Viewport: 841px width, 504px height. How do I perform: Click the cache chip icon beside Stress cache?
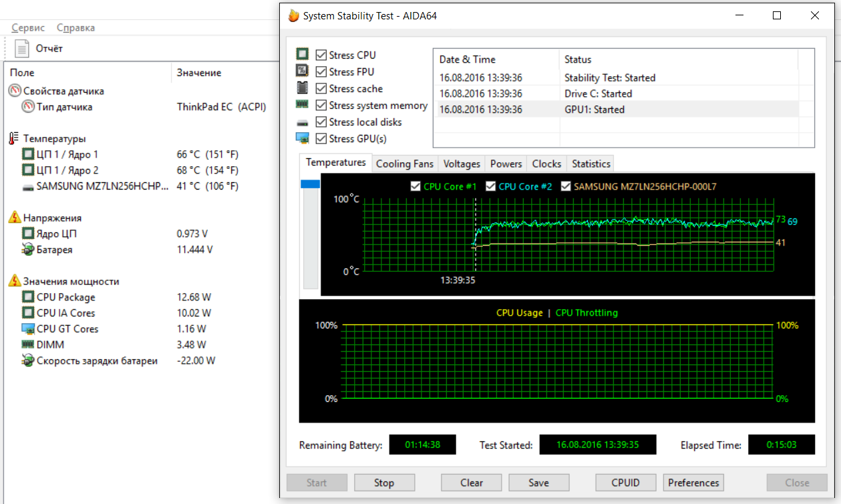(303, 88)
